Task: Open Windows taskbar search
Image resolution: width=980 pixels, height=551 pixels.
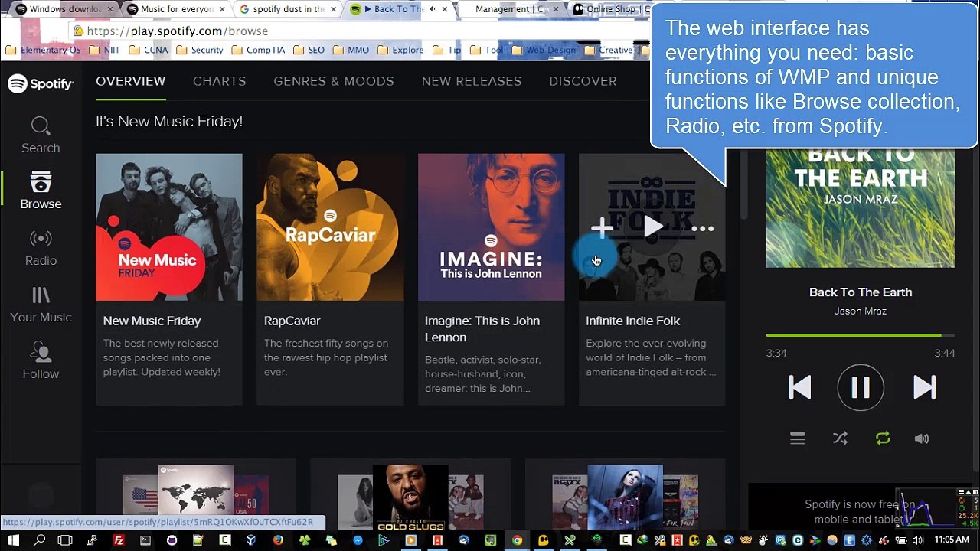Action: 39,540
